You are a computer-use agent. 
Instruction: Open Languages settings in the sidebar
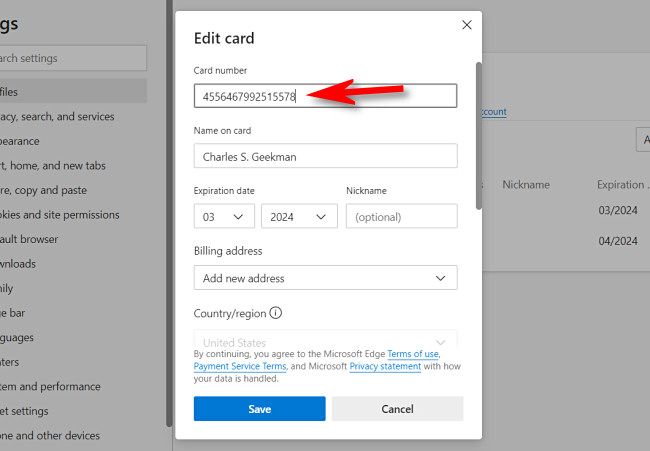click(17, 337)
